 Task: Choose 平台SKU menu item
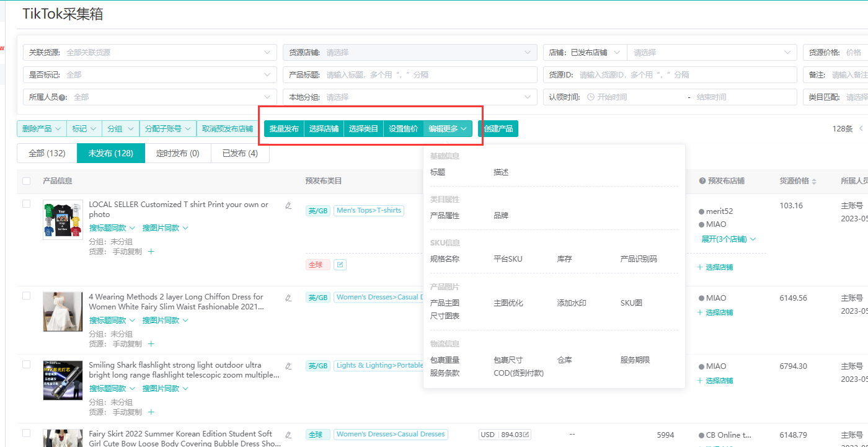508,259
